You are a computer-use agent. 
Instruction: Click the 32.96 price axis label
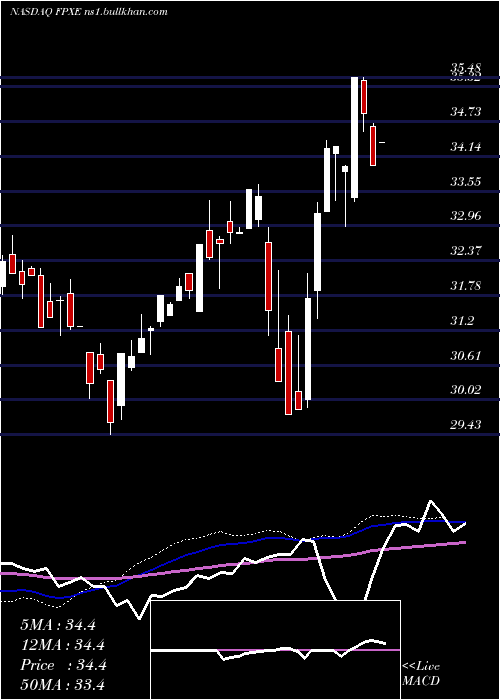point(466,216)
